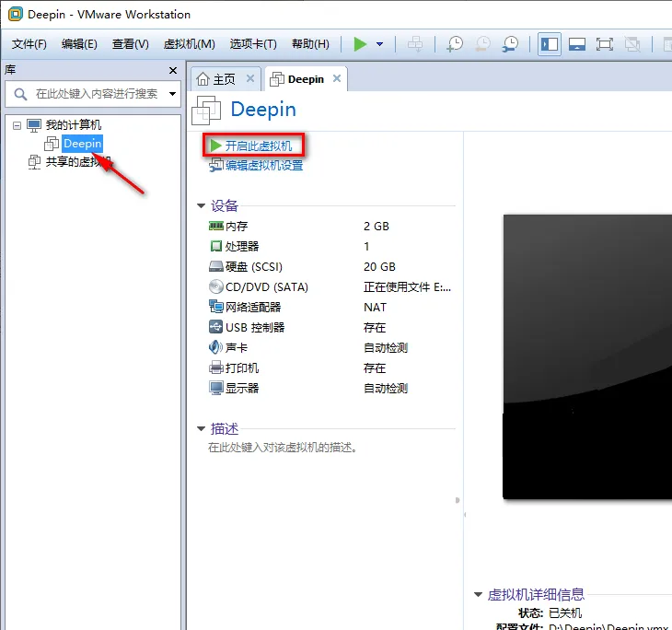Click the VMware Workstation title bar icon
Viewport: 672px width, 630px height.
click(x=16, y=14)
